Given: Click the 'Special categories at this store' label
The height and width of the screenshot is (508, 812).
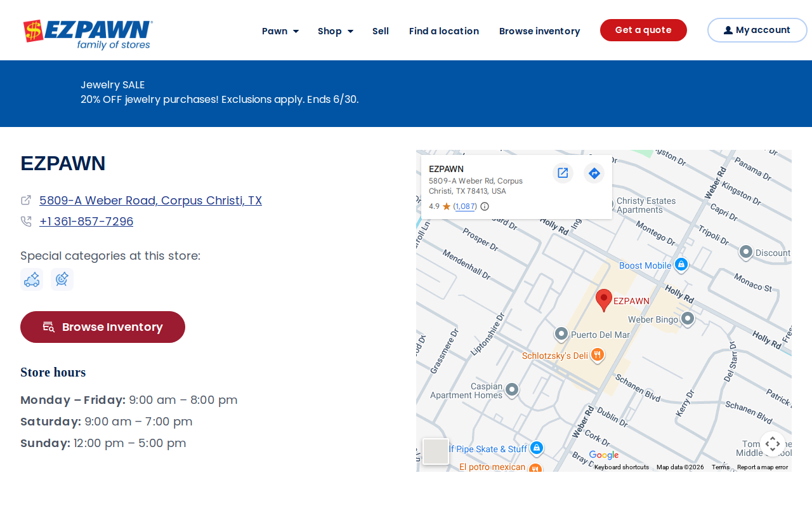Looking at the screenshot, I should point(110,256).
